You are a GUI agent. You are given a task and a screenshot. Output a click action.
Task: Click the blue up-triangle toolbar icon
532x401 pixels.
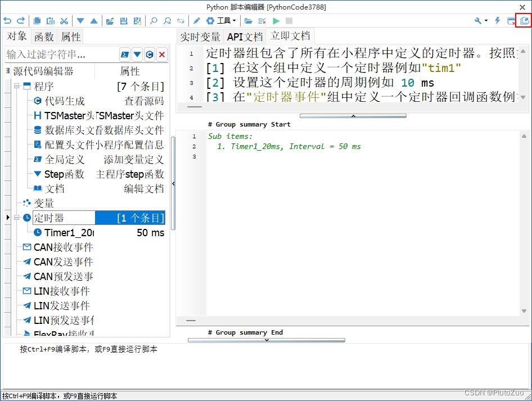94,21
